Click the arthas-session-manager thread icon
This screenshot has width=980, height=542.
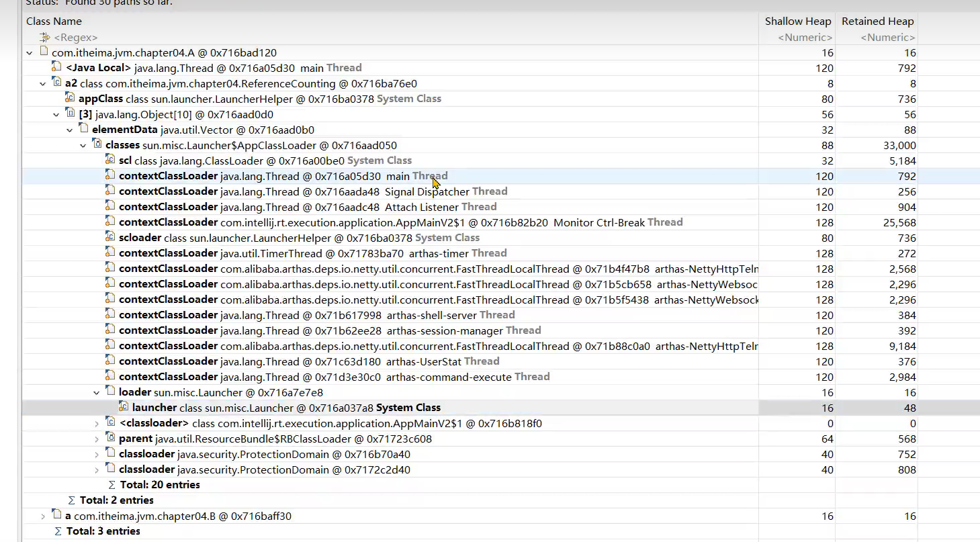click(x=111, y=330)
